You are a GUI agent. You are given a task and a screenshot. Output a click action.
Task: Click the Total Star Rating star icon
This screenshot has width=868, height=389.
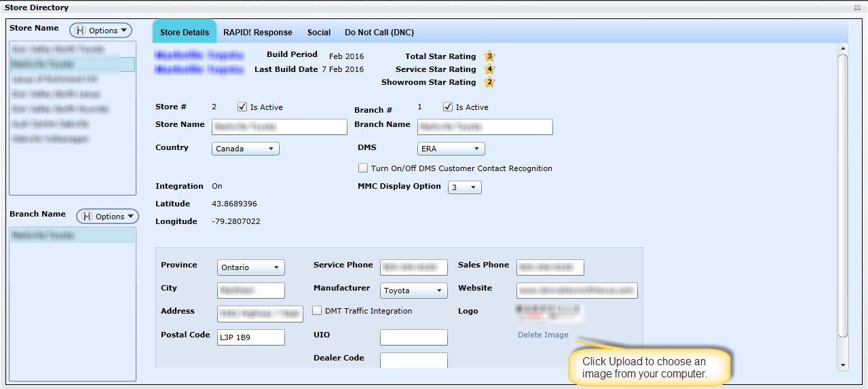489,56
